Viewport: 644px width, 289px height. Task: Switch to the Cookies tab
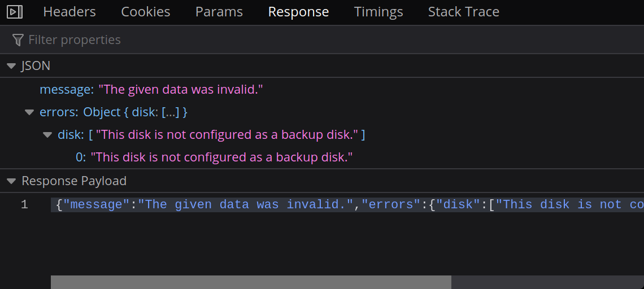click(146, 12)
